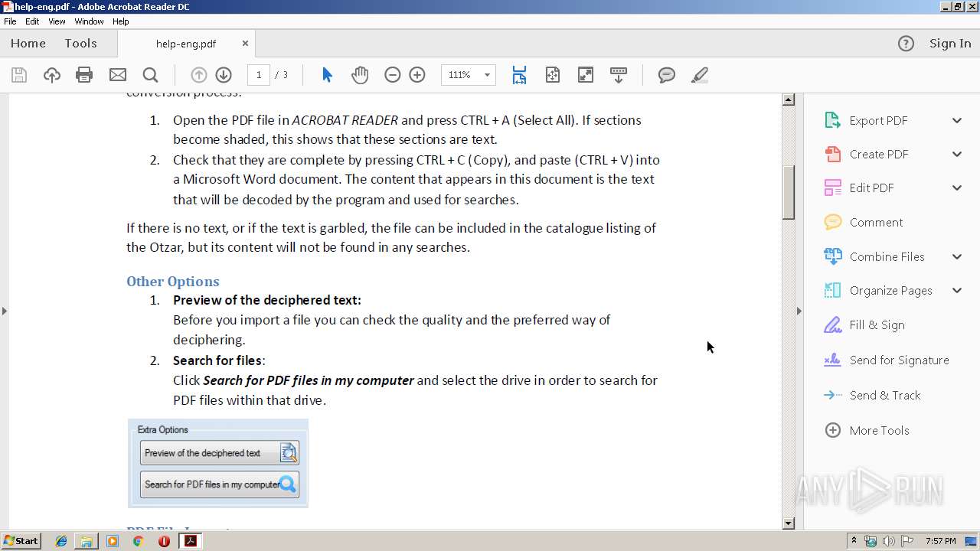Expand the Export PDF chevron
The width and height of the screenshot is (980, 551).
957,120
